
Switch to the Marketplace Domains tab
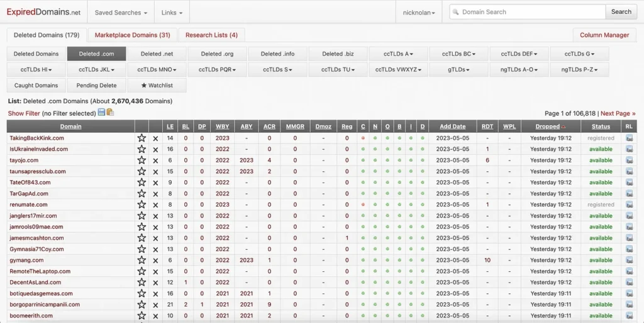click(132, 35)
